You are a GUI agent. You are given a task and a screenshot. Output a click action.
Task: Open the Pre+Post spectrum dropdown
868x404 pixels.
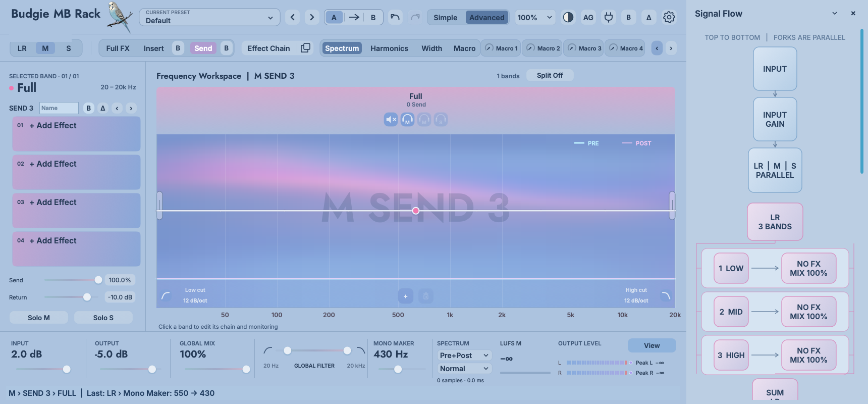(x=464, y=356)
